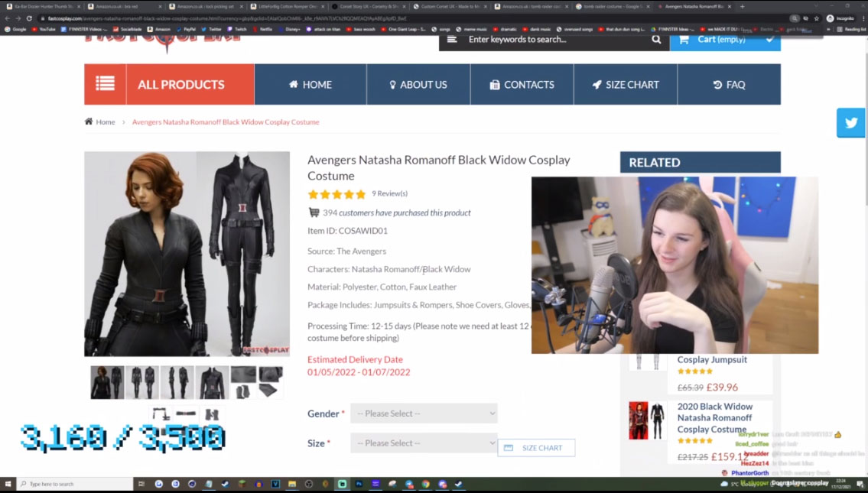The width and height of the screenshot is (868, 493).
Task: Open the Size Chart navigation item
Action: point(626,84)
